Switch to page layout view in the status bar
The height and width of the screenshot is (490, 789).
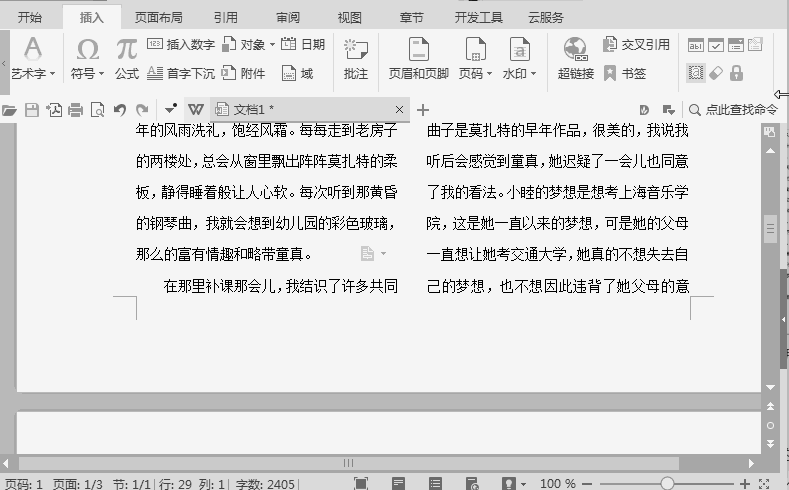[398, 483]
